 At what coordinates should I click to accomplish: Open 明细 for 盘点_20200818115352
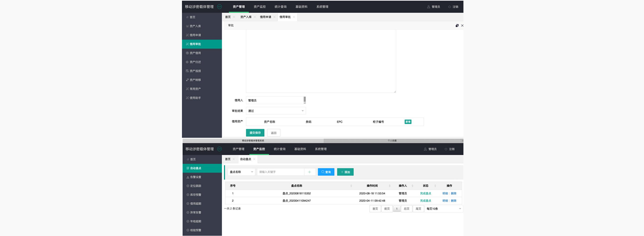pyautogui.click(x=445, y=194)
